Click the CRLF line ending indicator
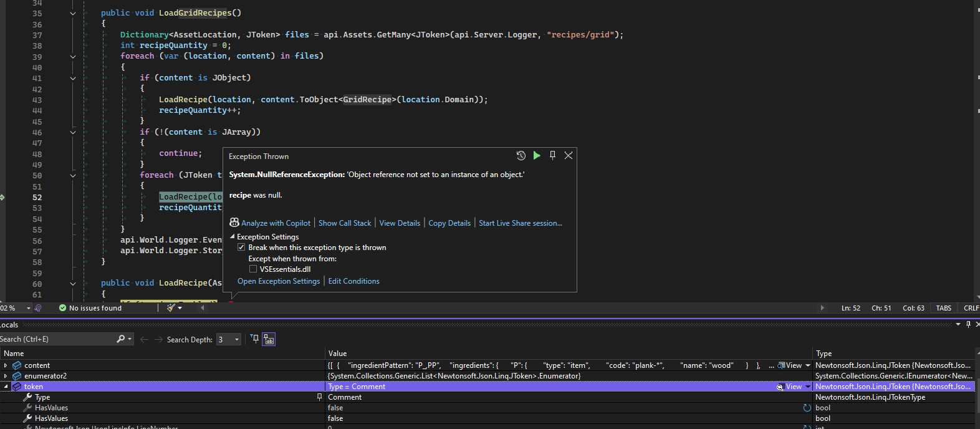 point(971,308)
